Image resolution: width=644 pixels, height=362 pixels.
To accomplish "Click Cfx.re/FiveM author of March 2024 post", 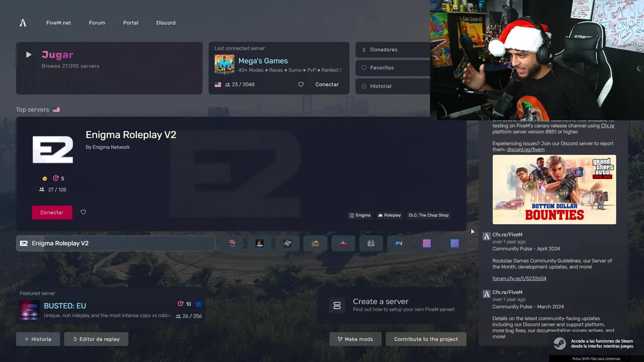I will pos(507,293).
